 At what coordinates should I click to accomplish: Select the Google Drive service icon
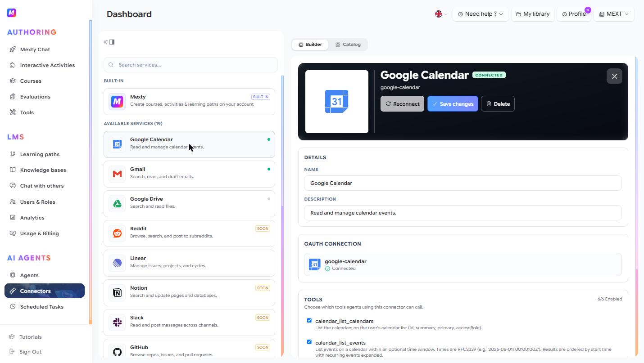click(117, 204)
